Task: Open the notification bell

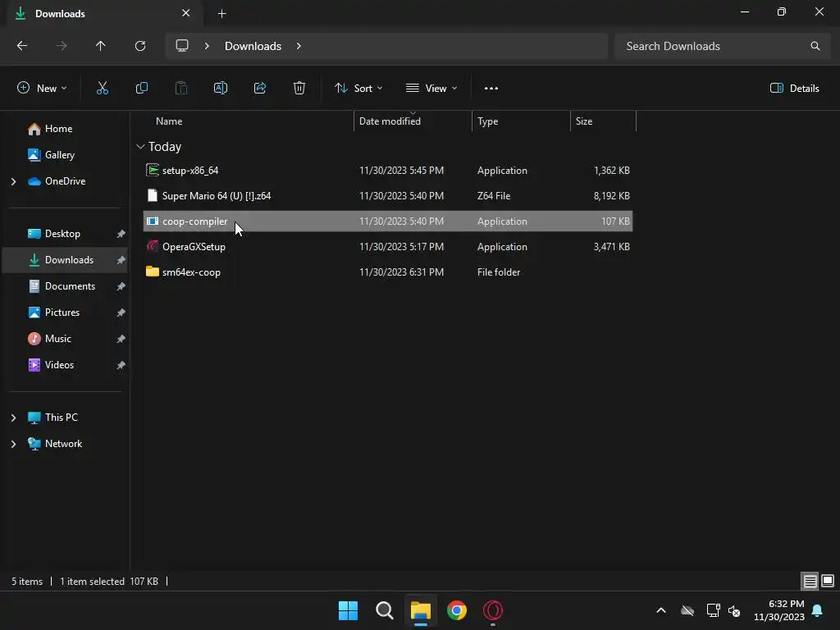Action: 818,610
